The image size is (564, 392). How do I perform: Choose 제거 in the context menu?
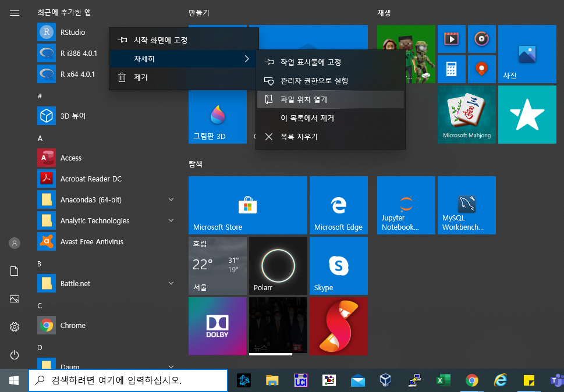(x=184, y=77)
